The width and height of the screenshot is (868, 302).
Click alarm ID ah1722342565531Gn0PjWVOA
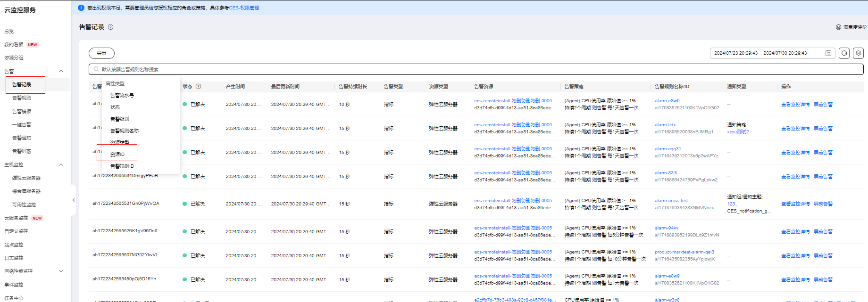click(x=126, y=204)
